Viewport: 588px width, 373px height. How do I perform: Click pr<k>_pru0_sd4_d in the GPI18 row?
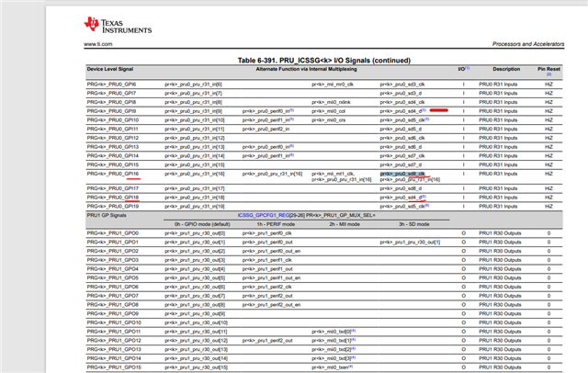pyautogui.click(x=401, y=198)
